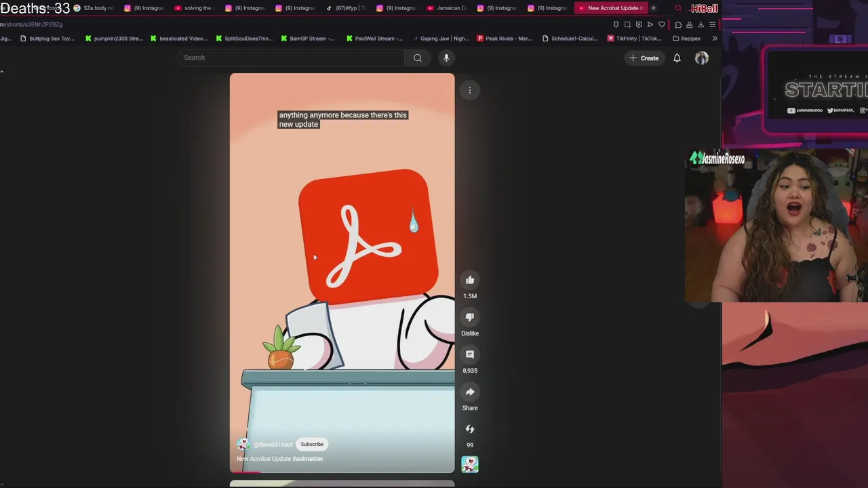Viewport: 868px width, 488px height.
Task: Open the SplitSoulDoesThin... bookmark
Action: click(x=243, y=39)
